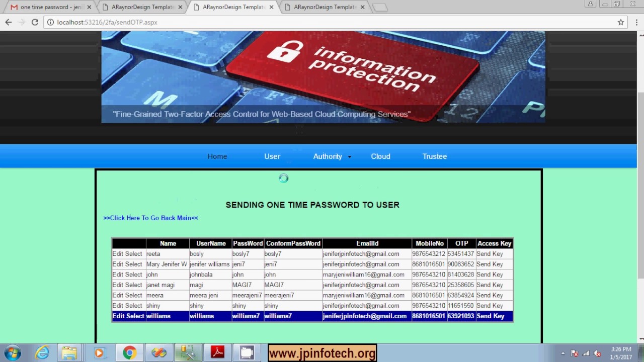Click the username 'jenifer williams' cell
The image size is (644, 362).
coord(209,264)
